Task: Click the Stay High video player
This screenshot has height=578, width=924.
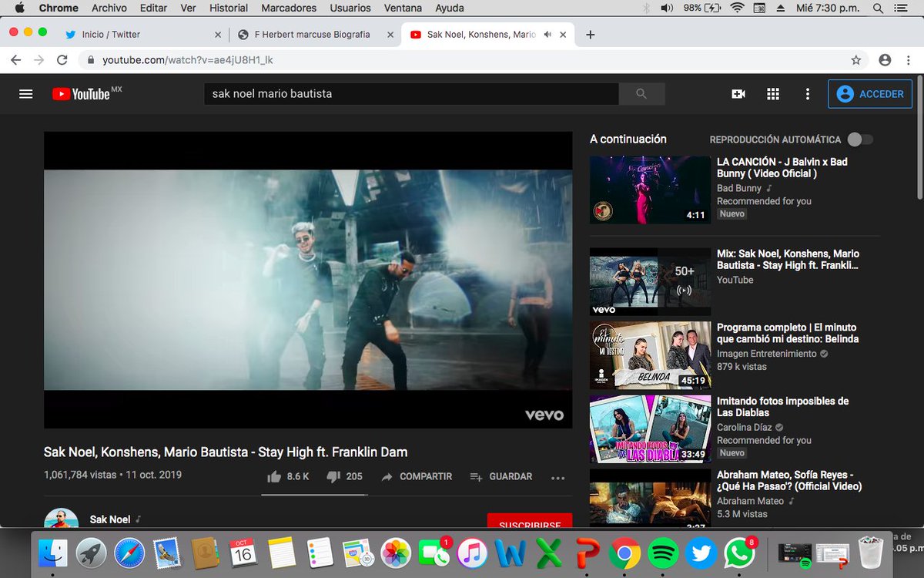Action: (x=308, y=280)
